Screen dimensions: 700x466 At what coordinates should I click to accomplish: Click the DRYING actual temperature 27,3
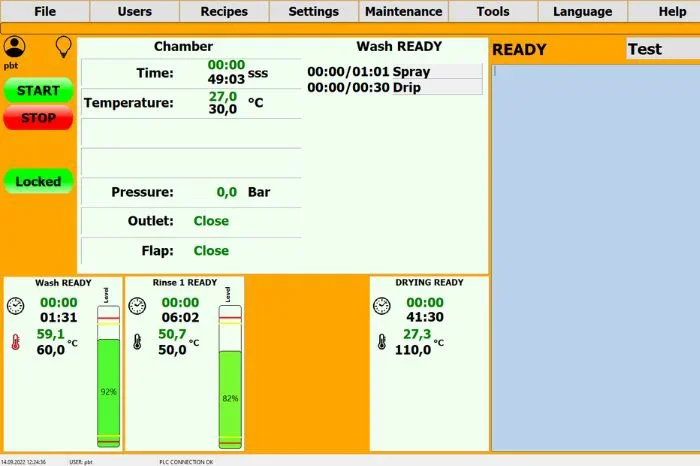coord(417,334)
